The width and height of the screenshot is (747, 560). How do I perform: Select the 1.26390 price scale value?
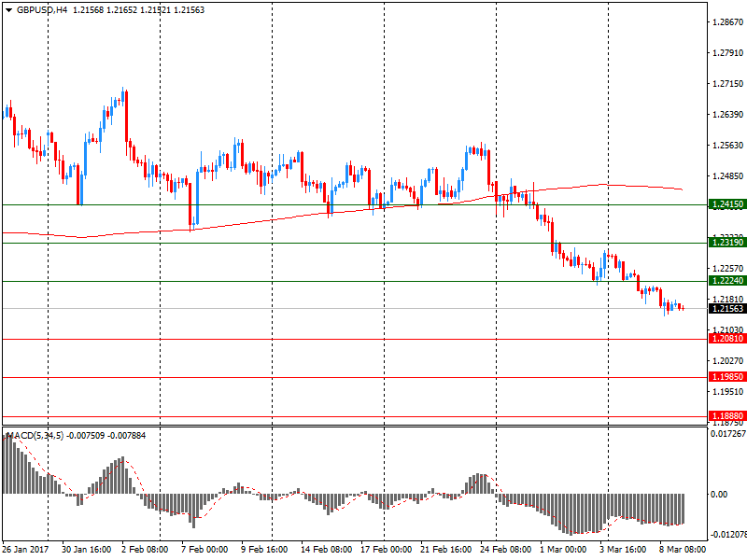[727, 114]
